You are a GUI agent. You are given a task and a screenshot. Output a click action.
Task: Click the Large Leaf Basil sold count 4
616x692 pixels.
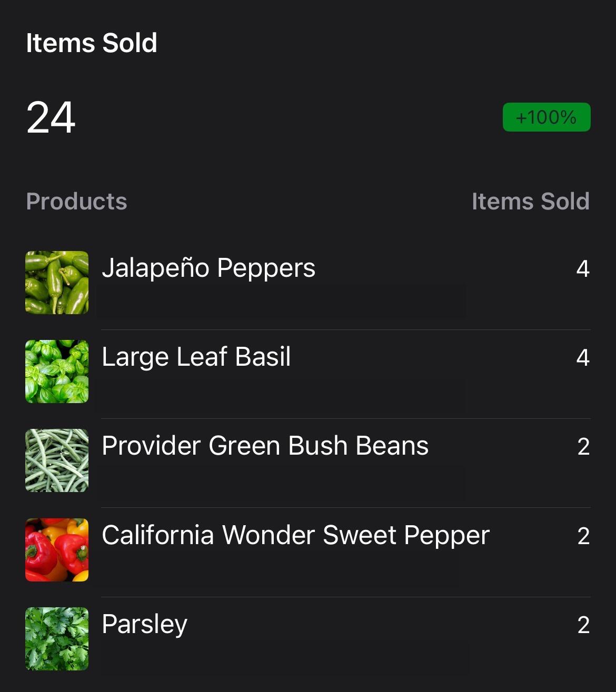(x=583, y=358)
